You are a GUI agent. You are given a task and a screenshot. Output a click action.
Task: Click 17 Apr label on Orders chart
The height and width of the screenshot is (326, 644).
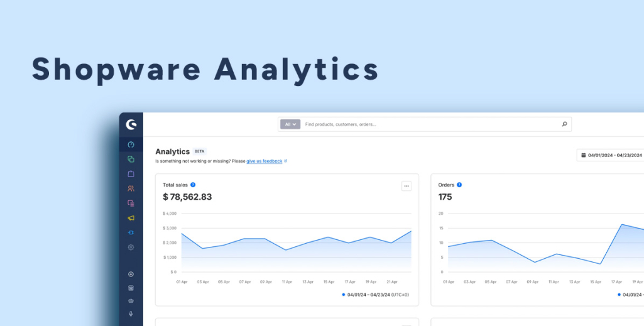pyautogui.click(x=616, y=282)
